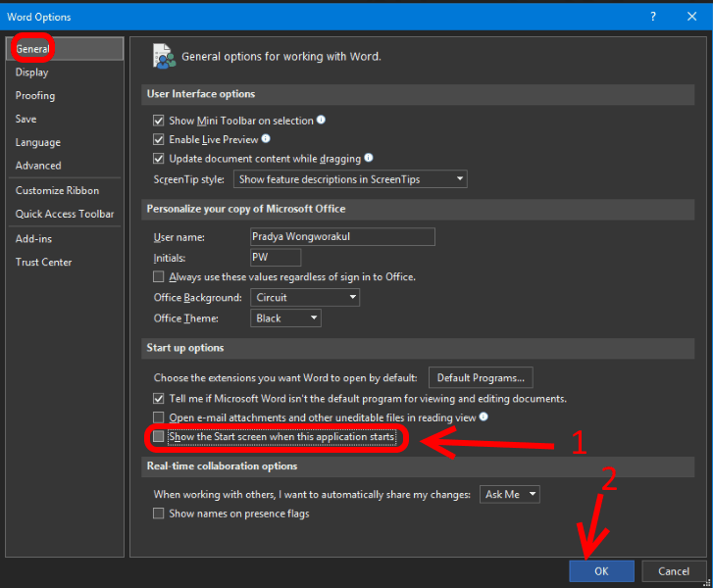
Task: Uncheck Tell me if Word isn't the default program
Action: click(x=158, y=399)
